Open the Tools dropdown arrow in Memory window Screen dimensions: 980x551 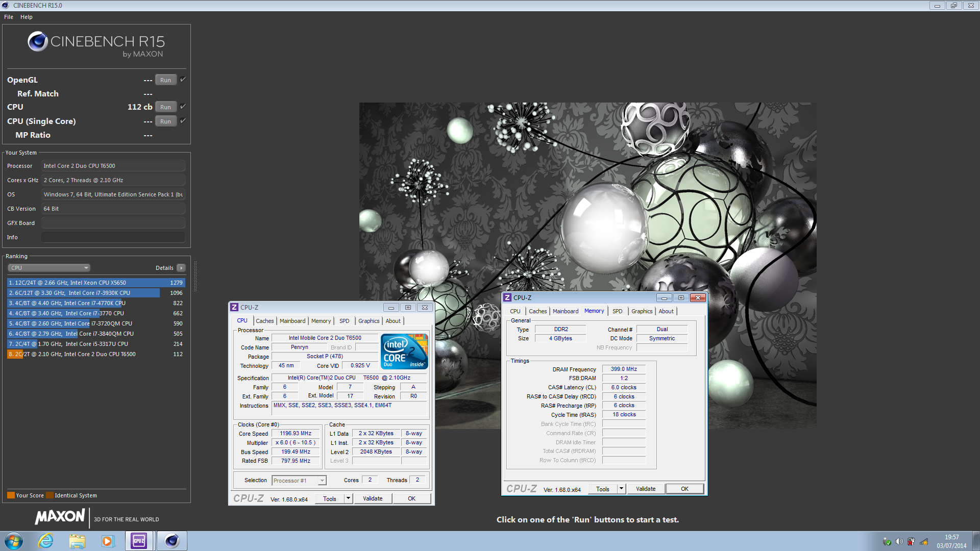[621, 489]
